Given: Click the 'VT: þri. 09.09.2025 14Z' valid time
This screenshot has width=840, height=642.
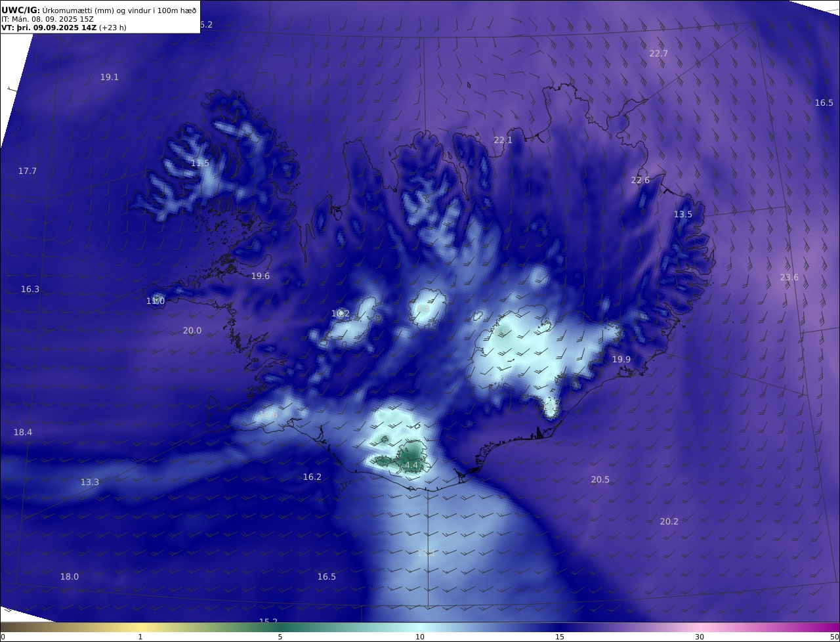Looking at the screenshot, I should point(49,28).
